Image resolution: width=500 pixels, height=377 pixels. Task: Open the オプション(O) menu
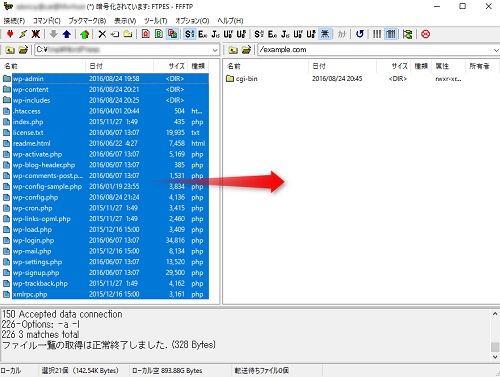192,21
